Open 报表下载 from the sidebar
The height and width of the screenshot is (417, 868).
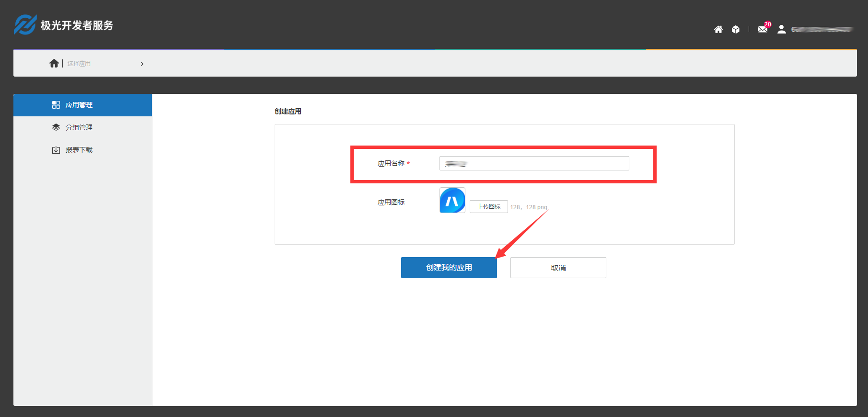coord(79,150)
